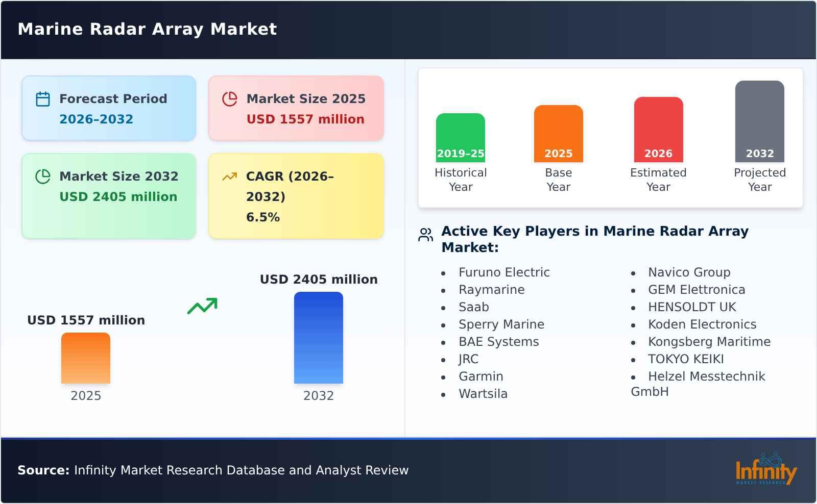The image size is (817, 504).
Task: Click the Infinity Market Research logo
Action: [766, 470]
